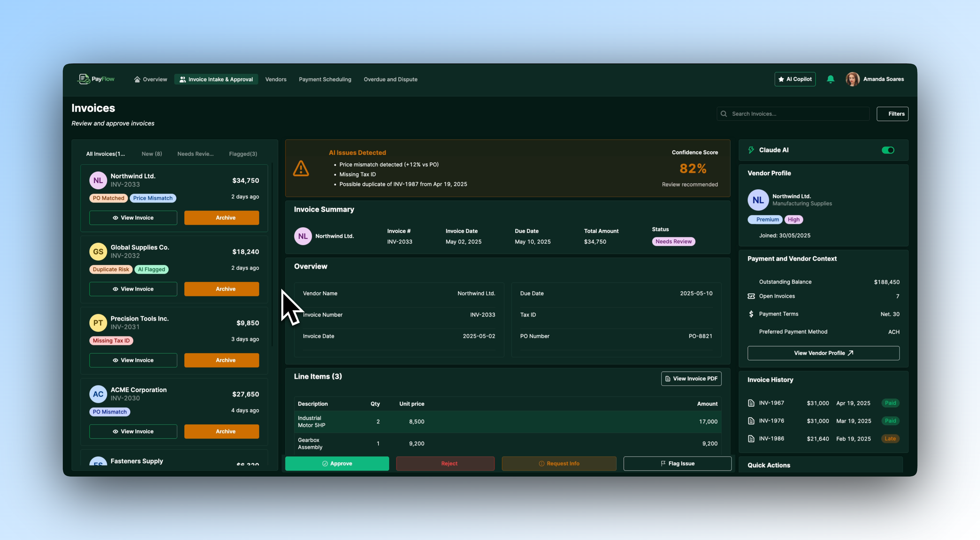Viewport: 980px width, 540px height.
Task: Click document icon beside INV-1986
Action: pyautogui.click(x=751, y=439)
